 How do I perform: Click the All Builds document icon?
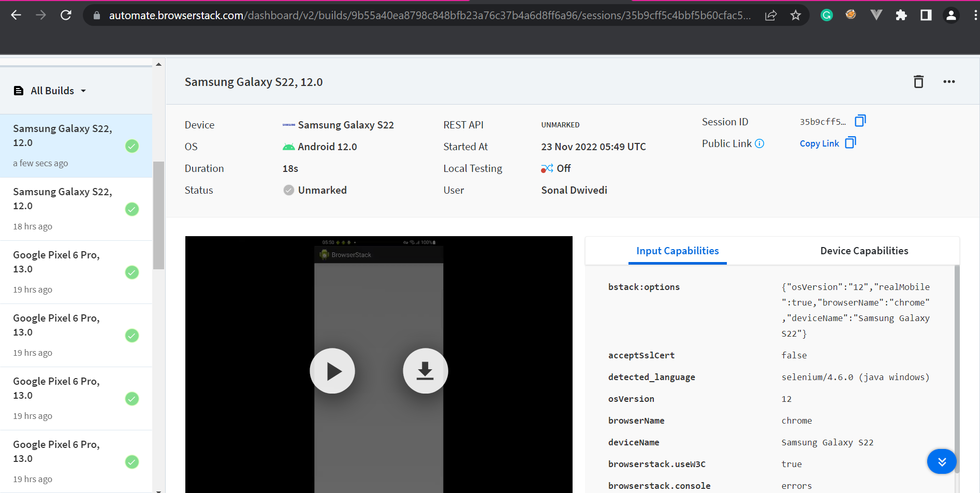pyautogui.click(x=19, y=91)
